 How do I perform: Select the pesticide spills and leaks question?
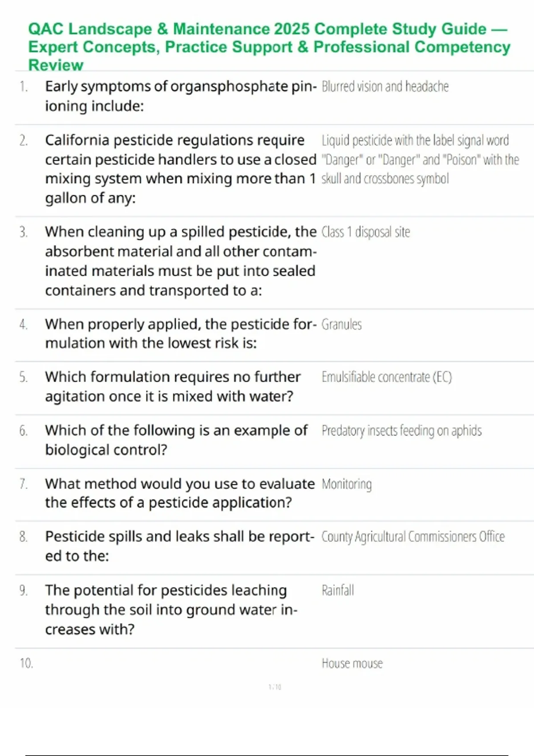[x=179, y=546]
